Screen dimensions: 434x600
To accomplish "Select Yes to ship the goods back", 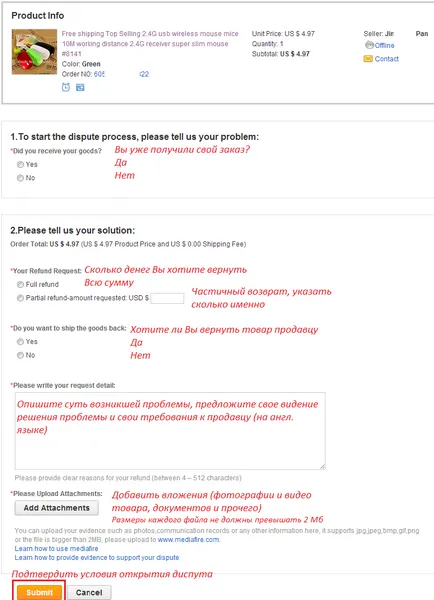I will pos(20,342).
